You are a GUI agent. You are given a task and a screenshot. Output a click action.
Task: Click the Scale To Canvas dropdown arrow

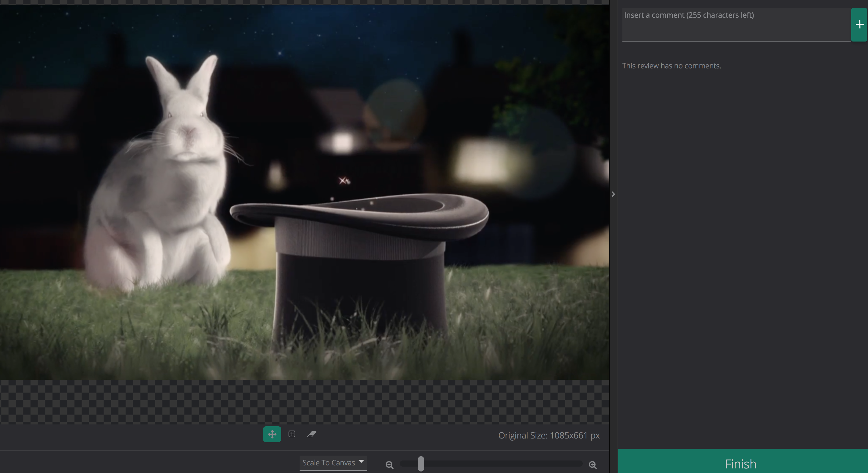tap(361, 461)
